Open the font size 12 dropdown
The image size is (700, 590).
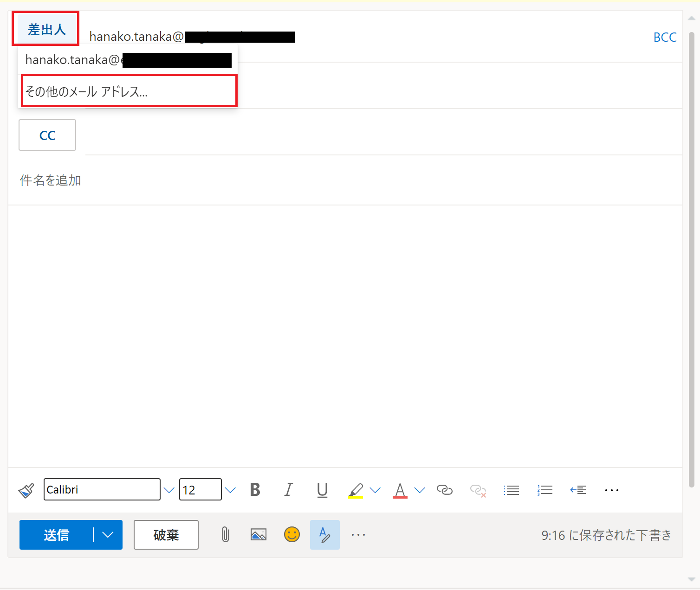point(230,490)
